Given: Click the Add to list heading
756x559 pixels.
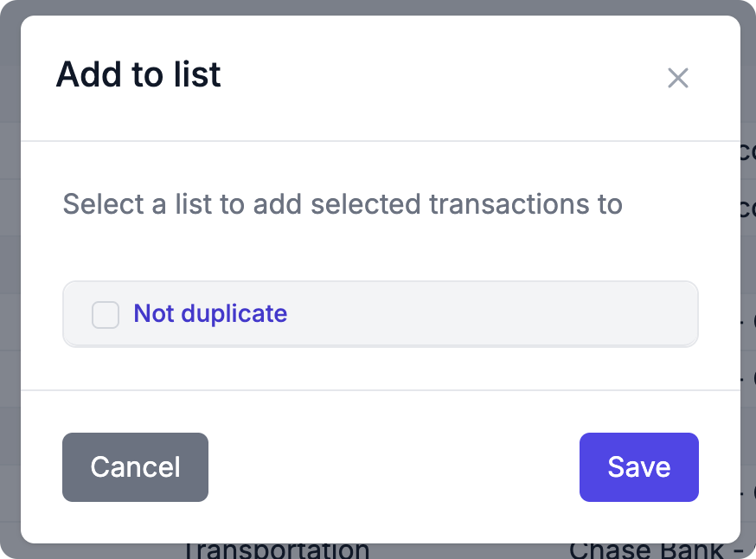Looking at the screenshot, I should (x=138, y=74).
